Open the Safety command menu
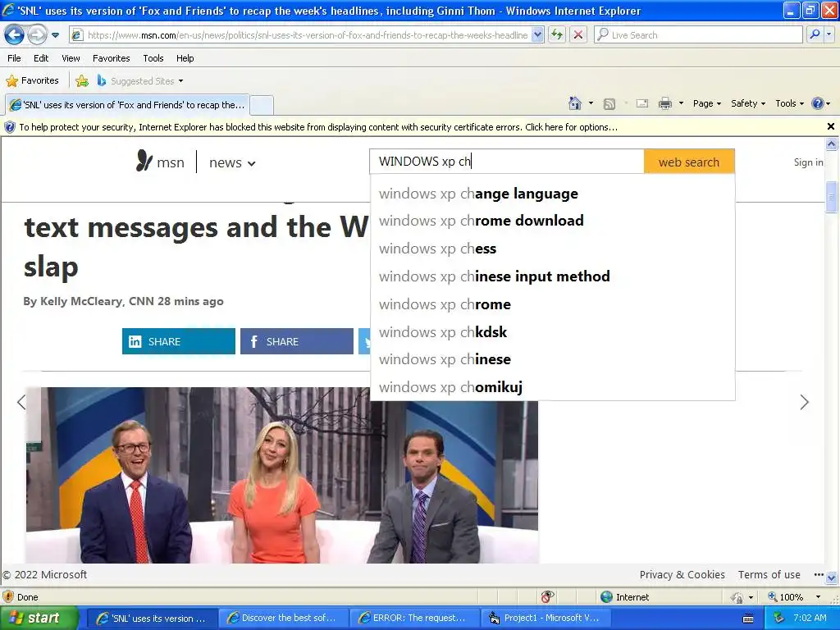Image resolution: width=840 pixels, height=630 pixels. coord(748,103)
